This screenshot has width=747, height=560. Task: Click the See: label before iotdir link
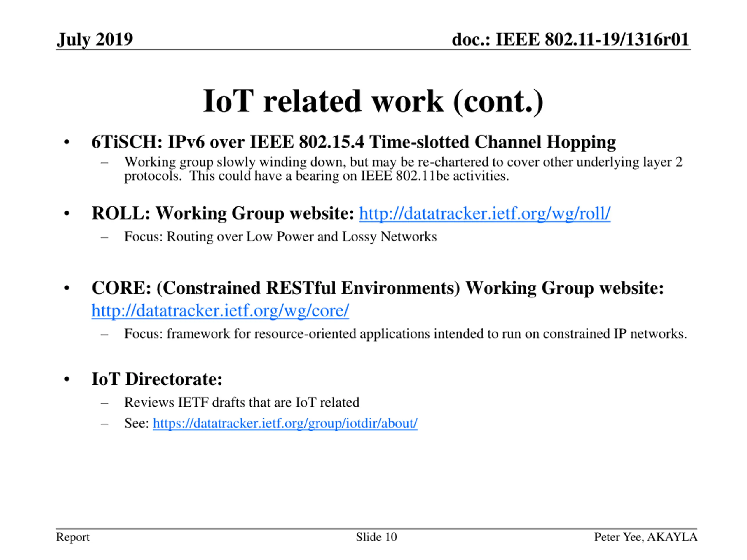point(137,423)
